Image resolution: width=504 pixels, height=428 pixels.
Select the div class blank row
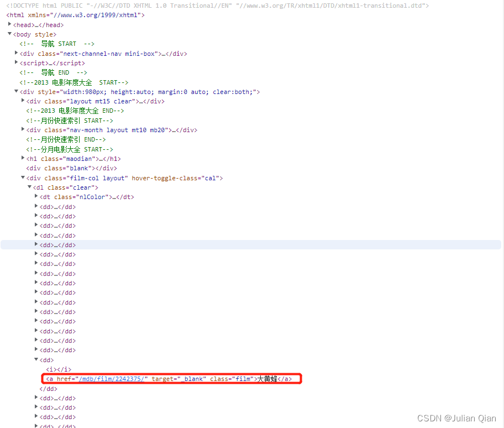click(x=72, y=168)
